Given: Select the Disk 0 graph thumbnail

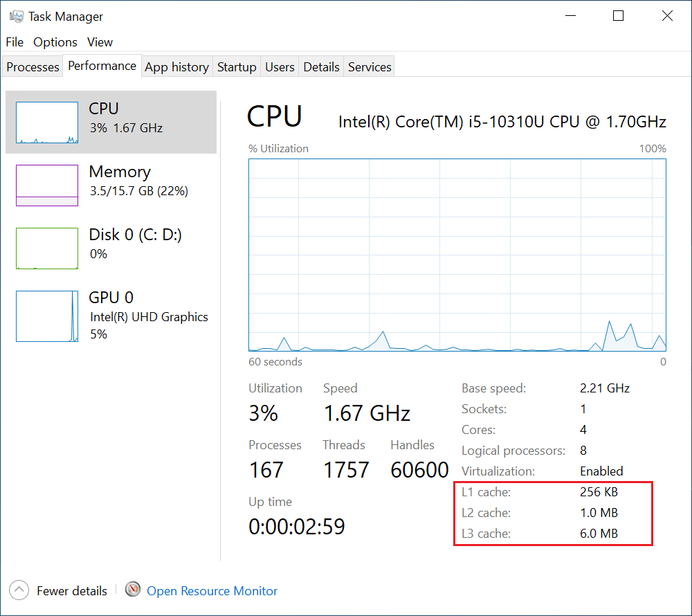Looking at the screenshot, I should tap(46, 248).
